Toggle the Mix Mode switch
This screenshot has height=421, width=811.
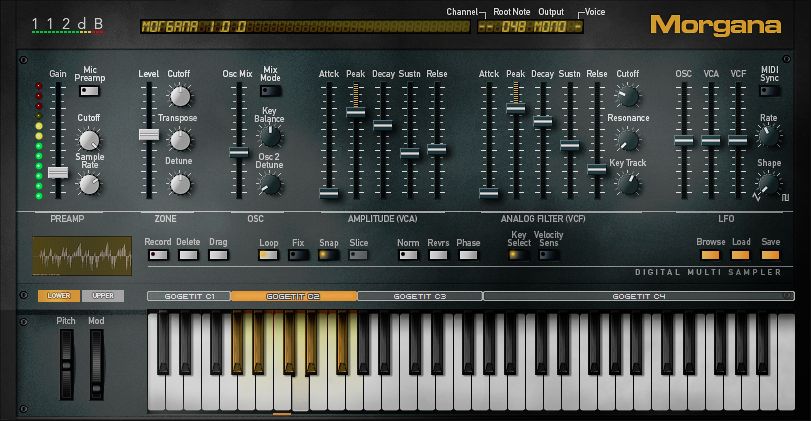pyautogui.click(x=271, y=92)
